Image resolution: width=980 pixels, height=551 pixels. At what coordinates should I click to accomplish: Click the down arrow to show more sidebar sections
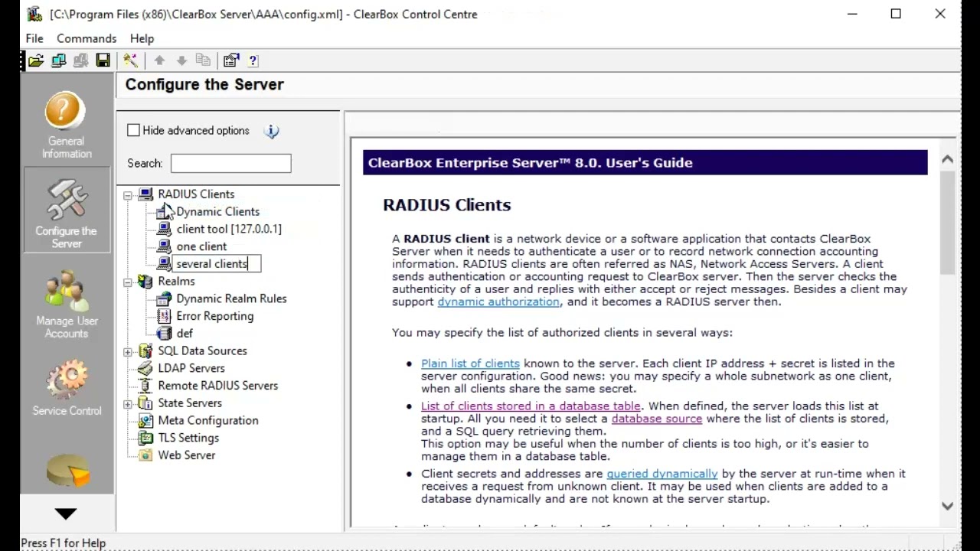66,514
